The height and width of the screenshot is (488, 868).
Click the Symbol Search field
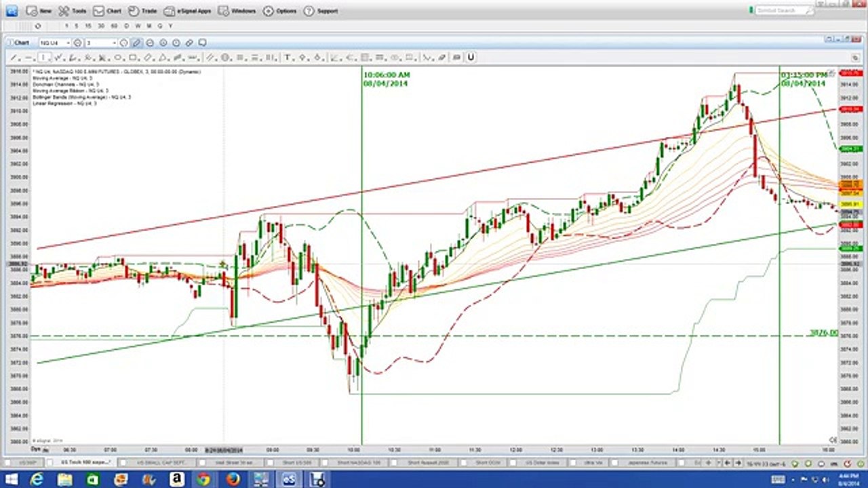pos(784,11)
